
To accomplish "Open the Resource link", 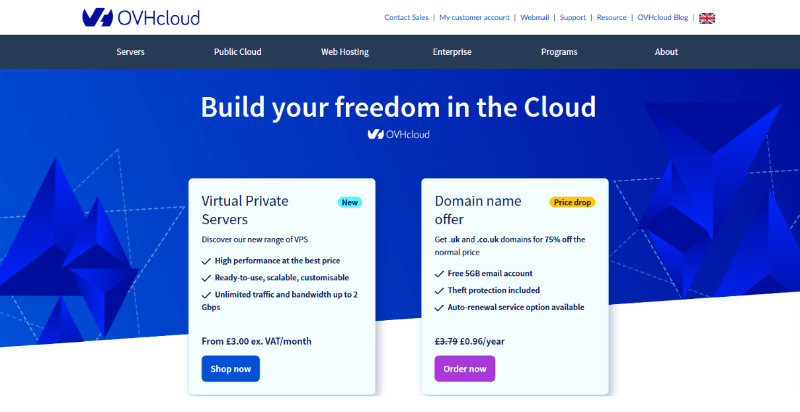I will pyautogui.click(x=611, y=17).
